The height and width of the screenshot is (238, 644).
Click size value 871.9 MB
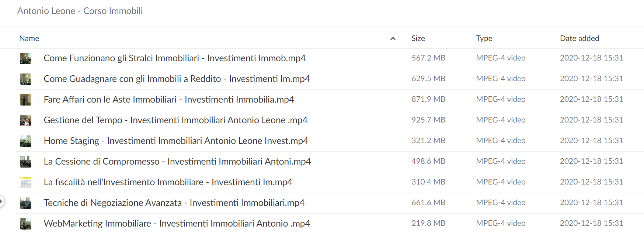(428, 99)
